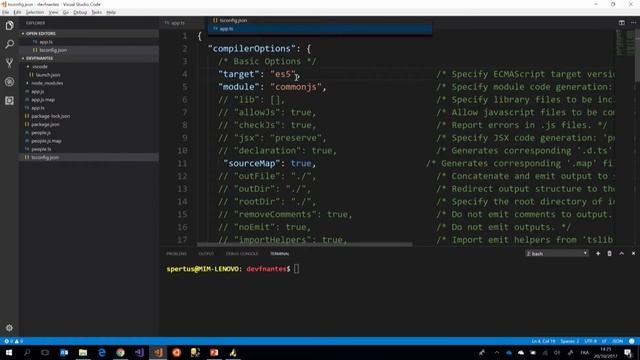The height and width of the screenshot is (360, 640).
Task: Open File Explorer from the taskbar
Action: tap(83, 353)
